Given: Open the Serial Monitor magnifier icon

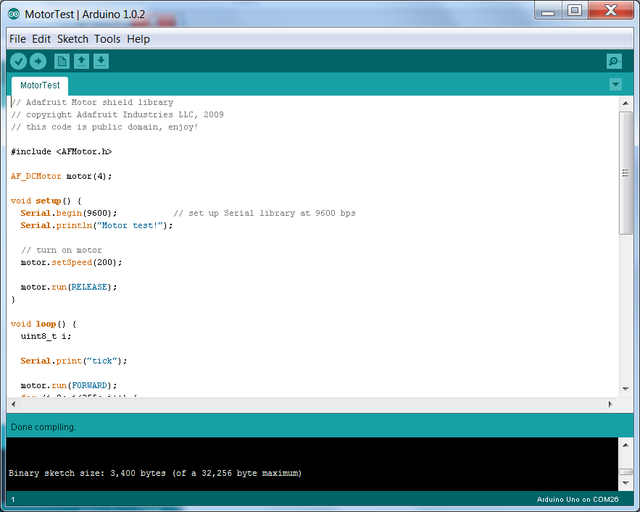Looking at the screenshot, I should [614, 61].
